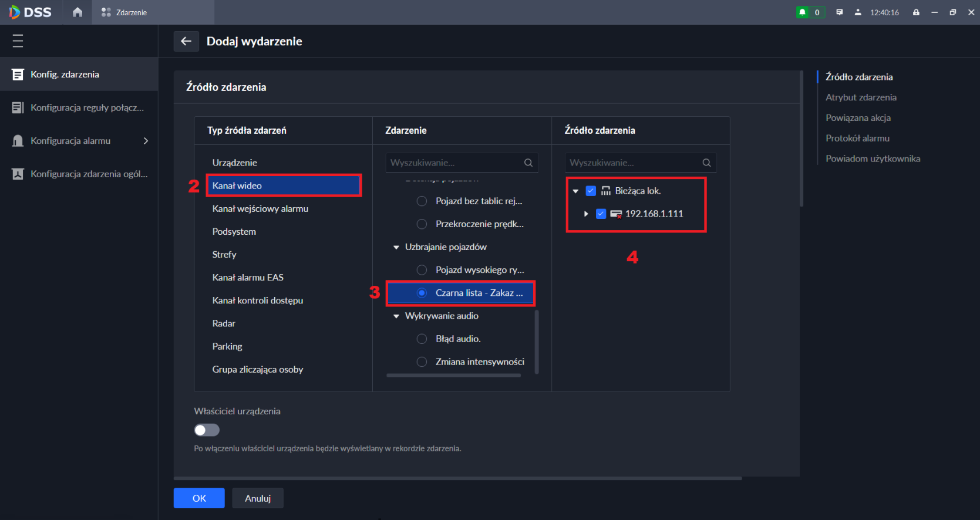Viewport: 980px width, 520px height.
Task: Toggle the Właściciel urządzenia switch
Action: [207, 430]
